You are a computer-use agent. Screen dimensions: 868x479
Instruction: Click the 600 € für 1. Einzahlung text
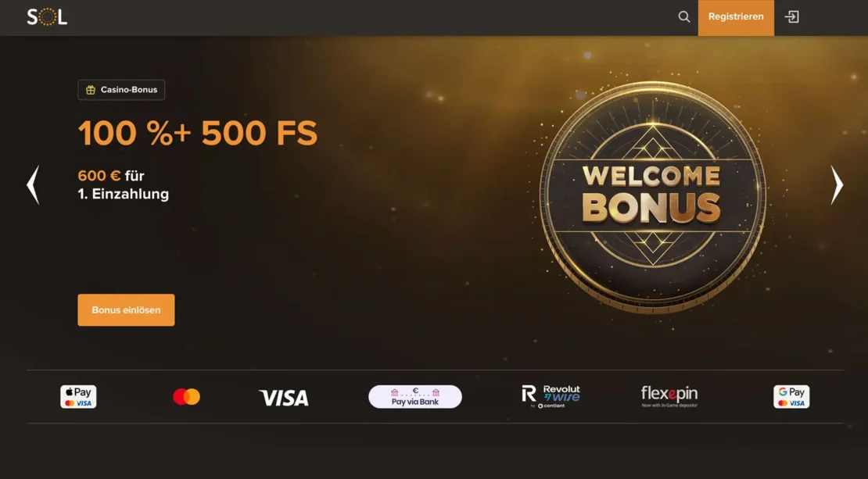tap(124, 184)
